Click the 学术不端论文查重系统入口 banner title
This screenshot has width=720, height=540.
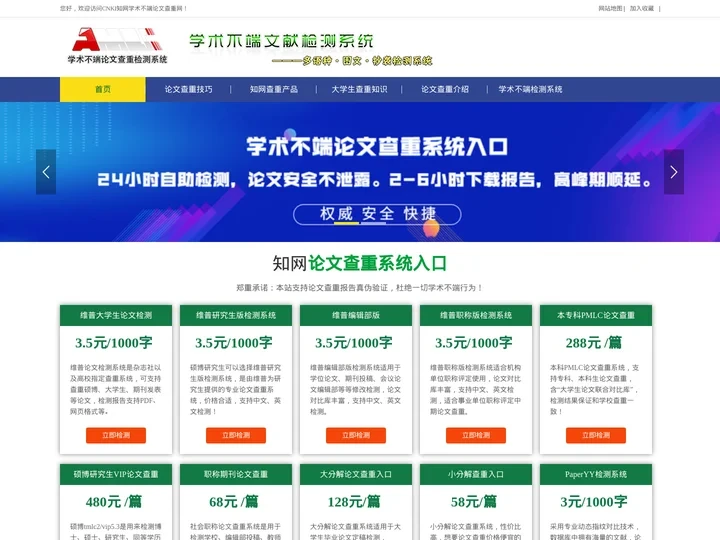377,146
